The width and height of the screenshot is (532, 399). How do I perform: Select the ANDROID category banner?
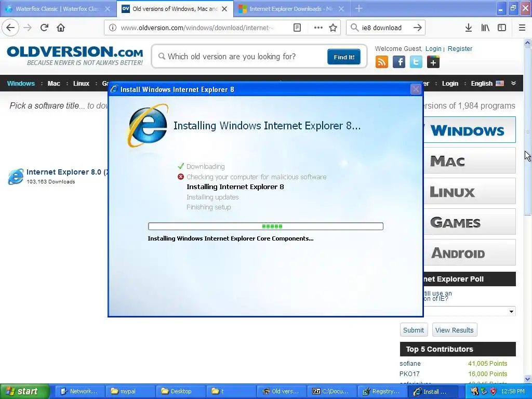pyautogui.click(x=470, y=252)
